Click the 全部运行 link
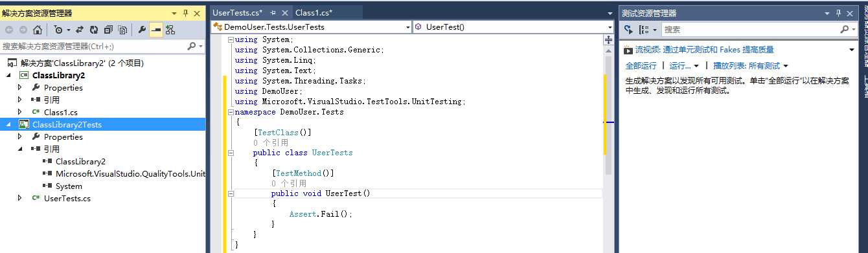 (x=641, y=66)
